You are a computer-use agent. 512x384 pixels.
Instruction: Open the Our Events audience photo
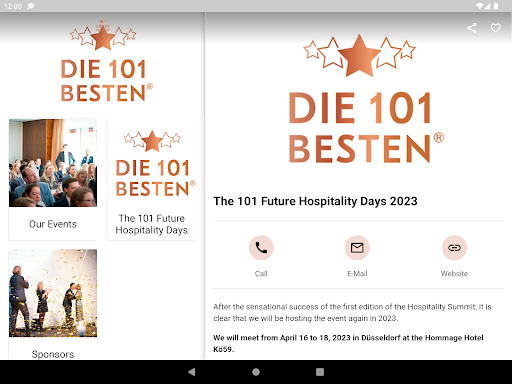tap(53, 163)
